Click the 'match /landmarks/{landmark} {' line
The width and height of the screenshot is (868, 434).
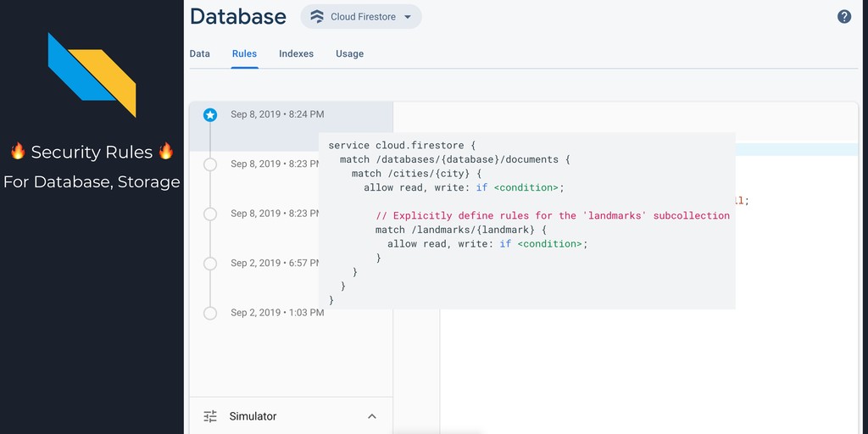(461, 230)
